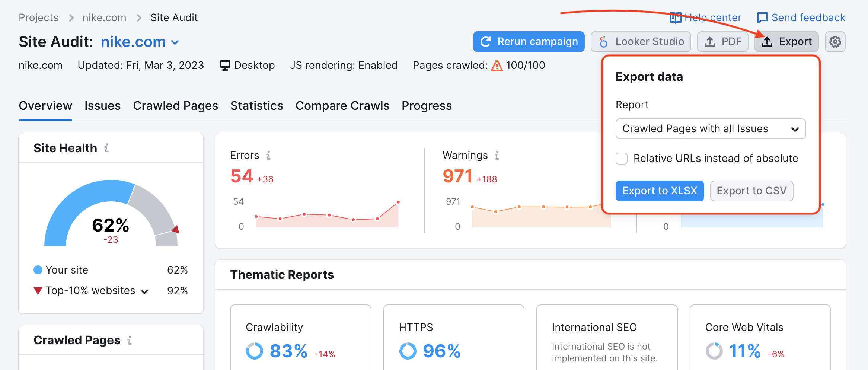Click the Looker Studio logo icon
The width and height of the screenshot is (868, 370).
pos(603,42)
